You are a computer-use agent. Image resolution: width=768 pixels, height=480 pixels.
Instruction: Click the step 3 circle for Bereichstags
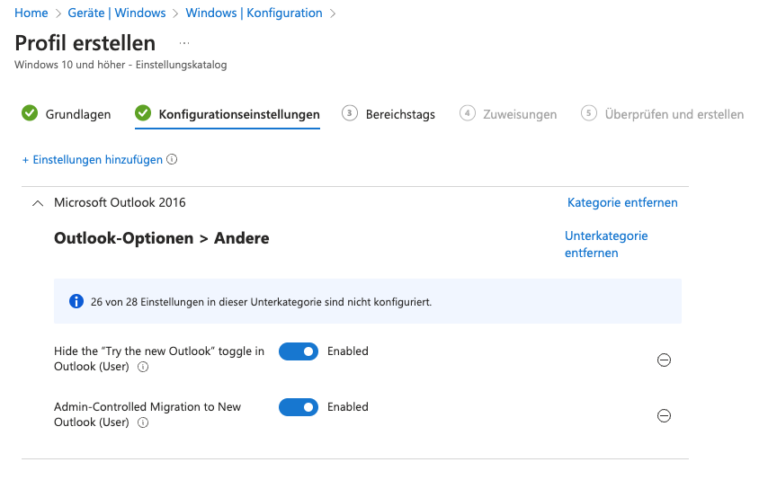(349, 113)
